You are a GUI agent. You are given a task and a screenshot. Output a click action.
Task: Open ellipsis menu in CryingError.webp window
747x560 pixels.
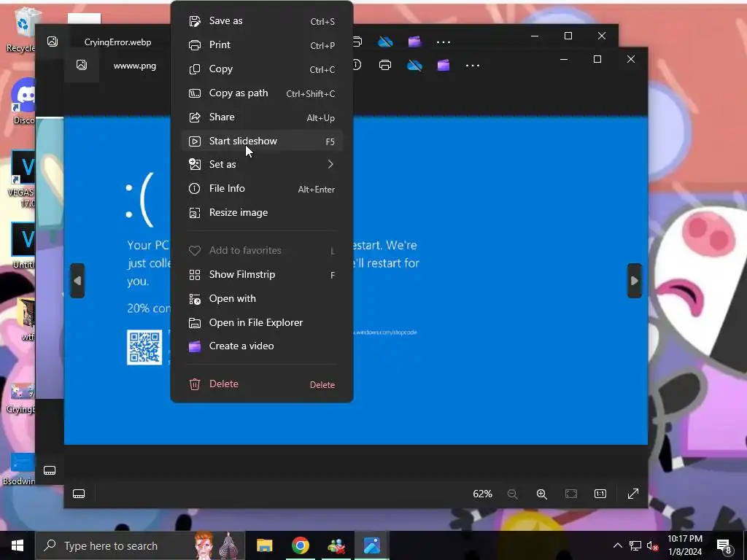(444, 42)
